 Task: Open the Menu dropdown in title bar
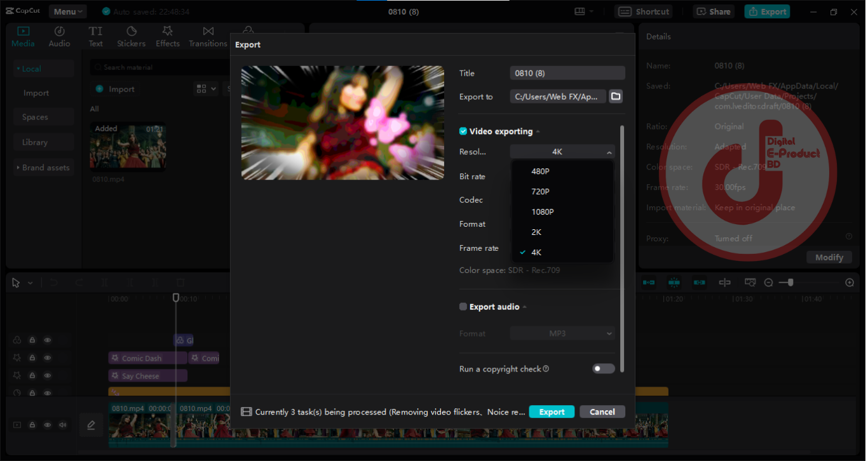[x=67, y=11]
